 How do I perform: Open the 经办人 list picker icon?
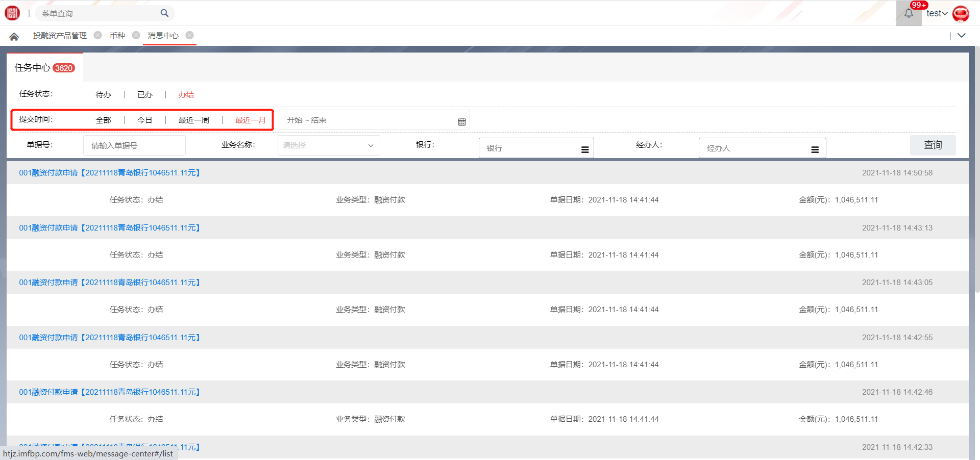coord(815,149)
